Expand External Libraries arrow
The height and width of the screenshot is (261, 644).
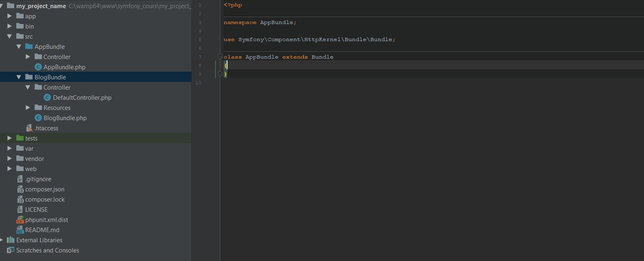(x=2, y=240)
